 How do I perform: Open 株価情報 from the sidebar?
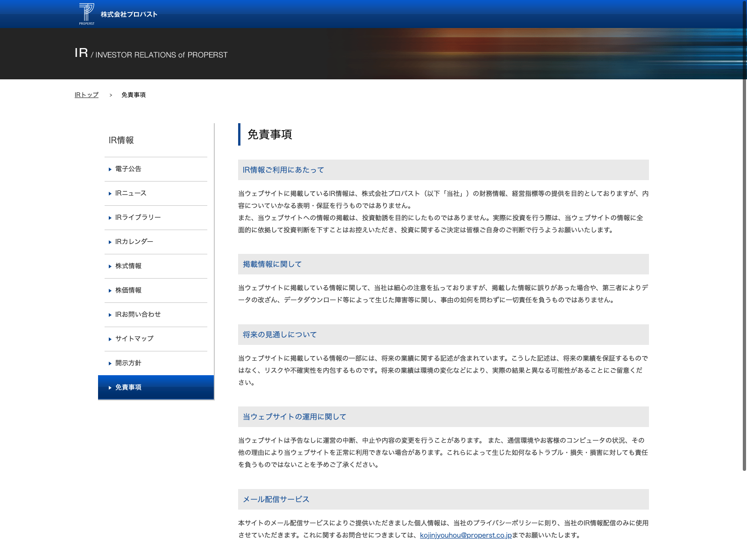coord(128,290)
